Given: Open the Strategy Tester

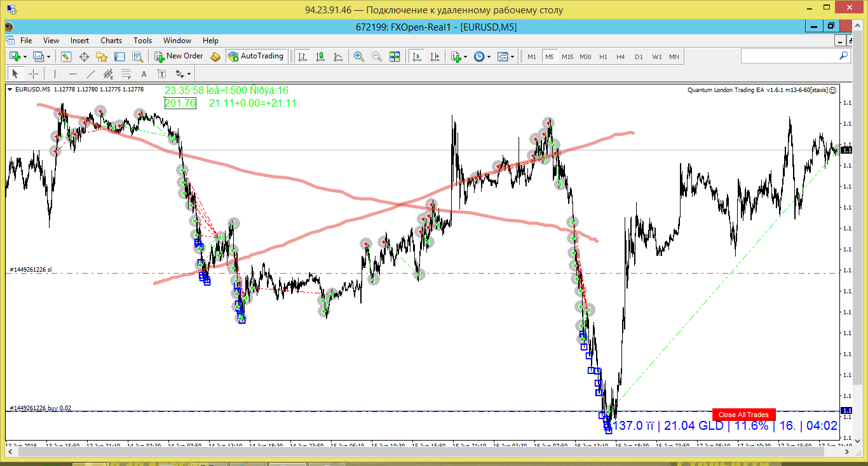Looking at the screenshot, I should pyautogui.click(x=137, y=57).
